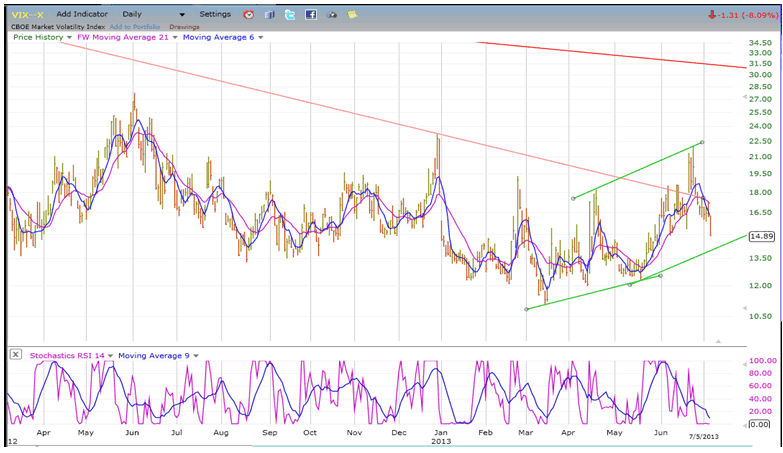Screen dimensions: 783x453
Task: Share chart via Facebook icon
Action: coord(310,15)
